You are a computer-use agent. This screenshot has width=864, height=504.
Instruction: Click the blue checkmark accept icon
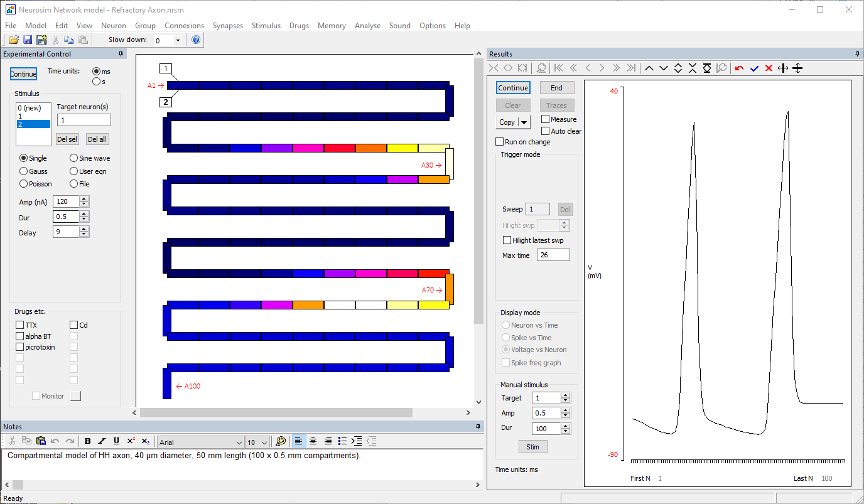[754, 68]
